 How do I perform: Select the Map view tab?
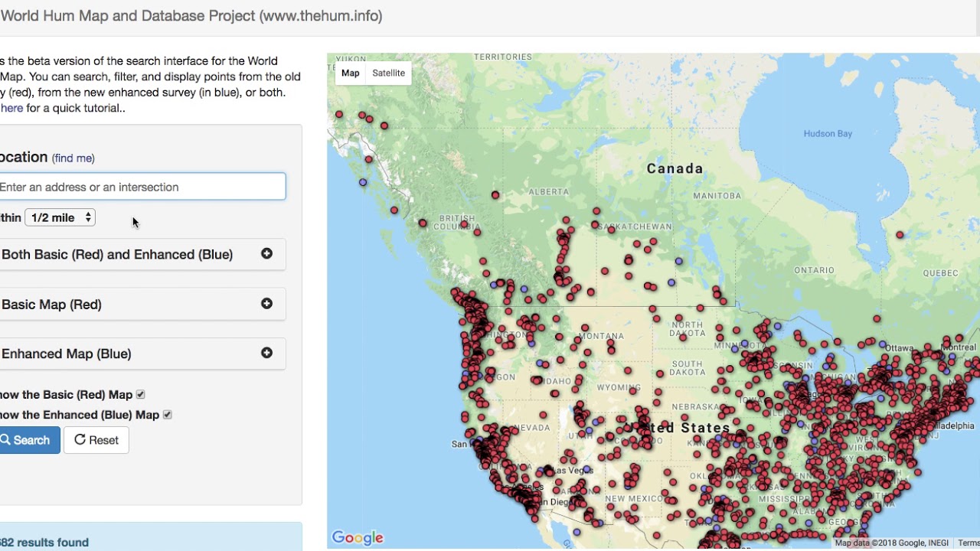[350, 73]
